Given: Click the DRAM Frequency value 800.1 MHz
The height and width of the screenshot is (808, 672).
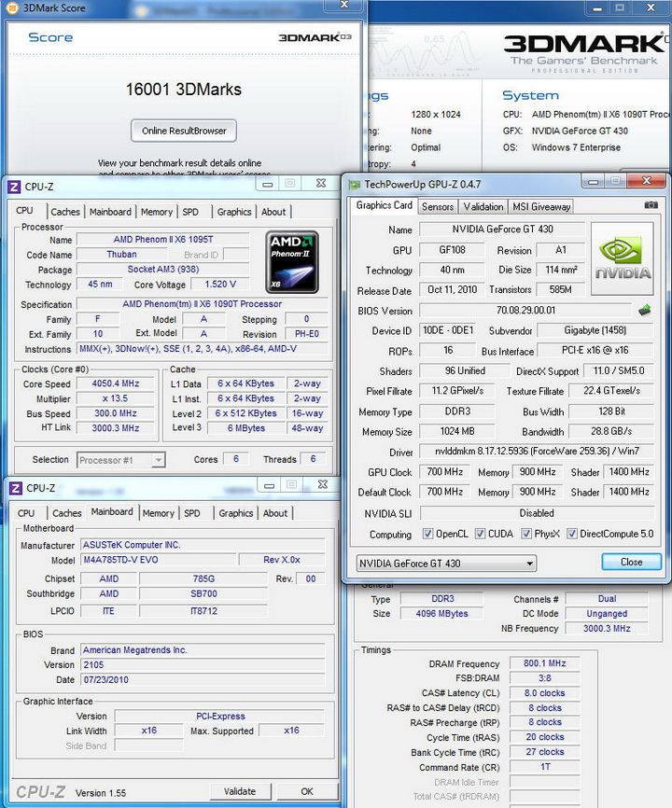Looking at the screenshot, I should [x=545, y=663].
